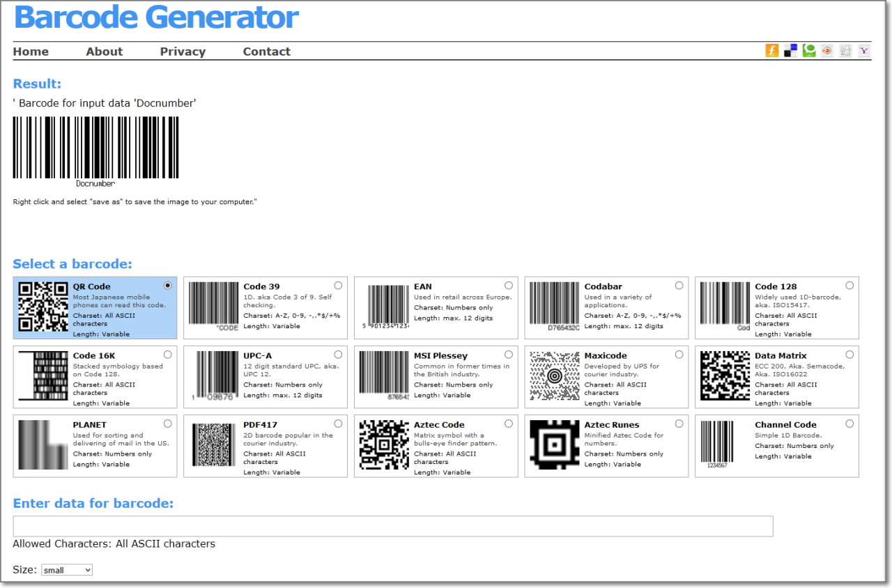This screenshot has width=892, height=588.
Task: Click the PDF417 barcode sample image
Action: (x=213, y=444)
